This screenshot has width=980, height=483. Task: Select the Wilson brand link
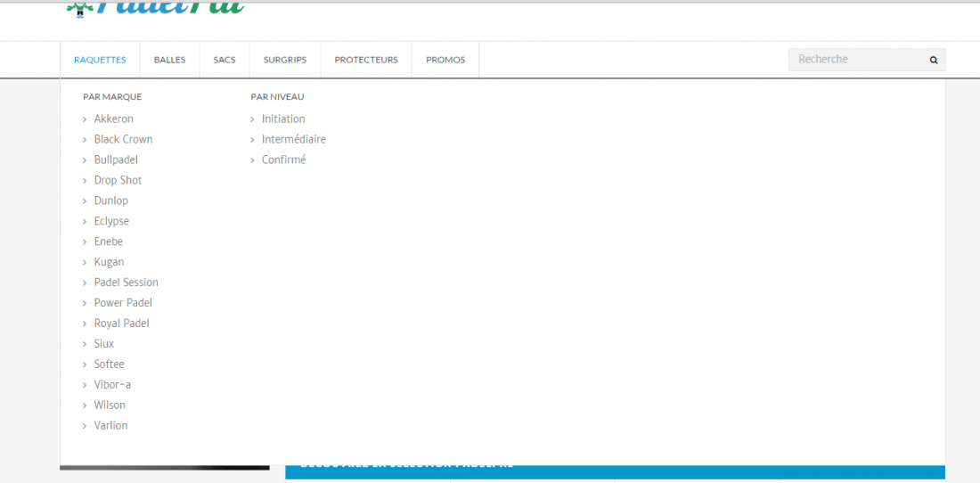tap(110, 405)
